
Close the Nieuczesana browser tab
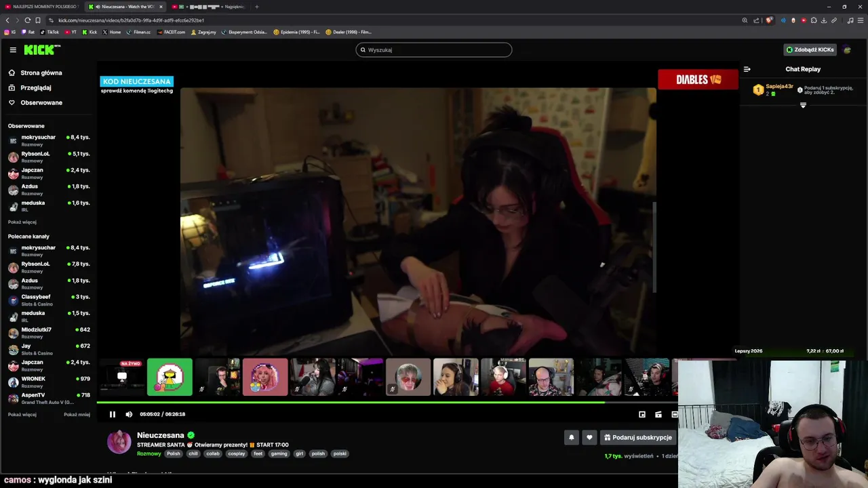pyautogui.click(x=161, y=7)
